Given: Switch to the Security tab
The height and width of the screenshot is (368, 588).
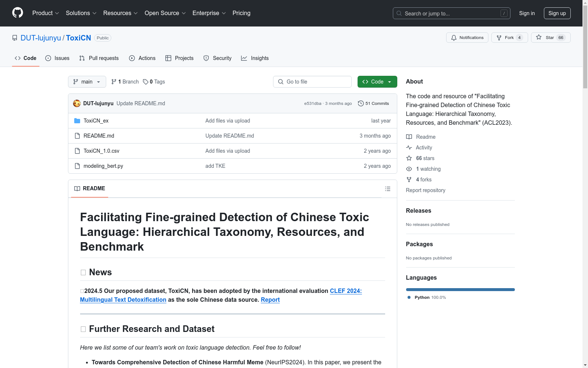Looking at the screenshot, I should [218, 58].
